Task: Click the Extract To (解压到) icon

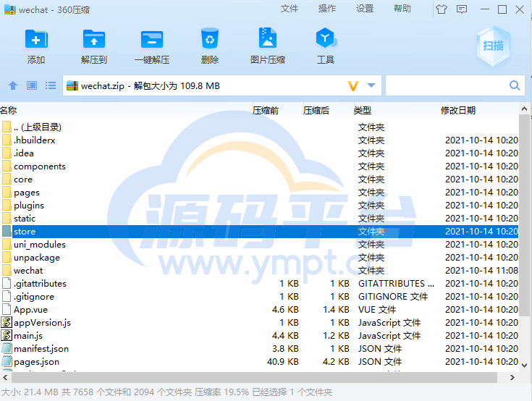Action: point(94,39)
